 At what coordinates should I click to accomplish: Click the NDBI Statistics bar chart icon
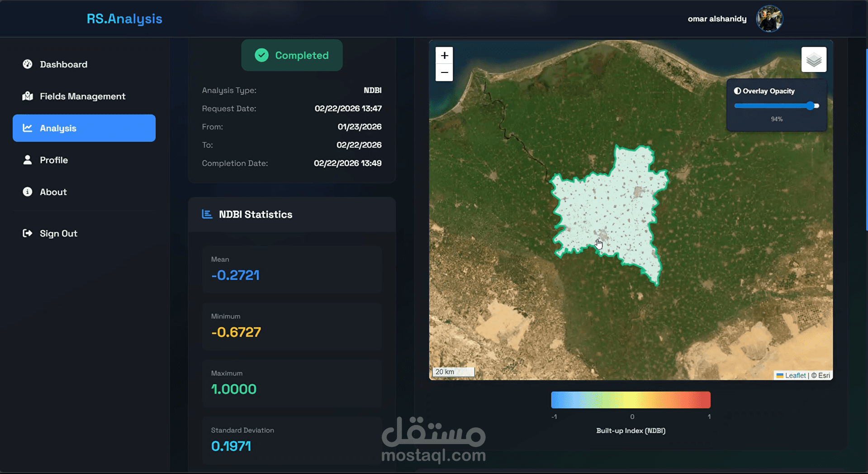207,214
